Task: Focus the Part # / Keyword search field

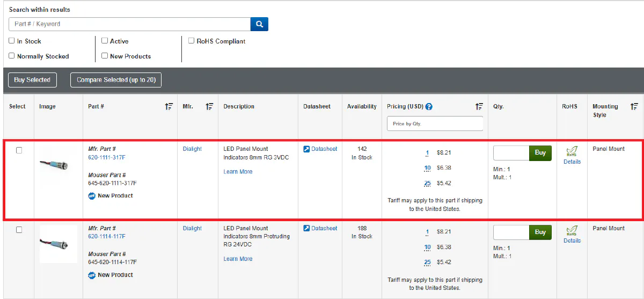Action: [x=130, y=24]
